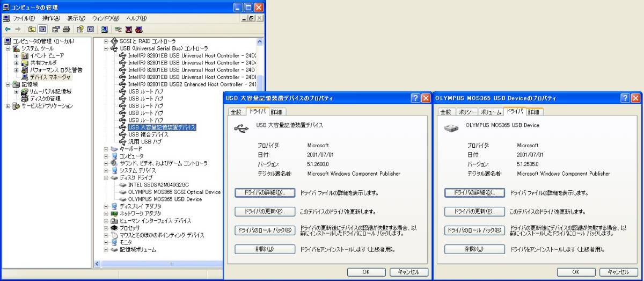Screen dimensions: 644x281
Task: Click the device tree horizontal scrollbar left arrow
Action: click(98, 264)
